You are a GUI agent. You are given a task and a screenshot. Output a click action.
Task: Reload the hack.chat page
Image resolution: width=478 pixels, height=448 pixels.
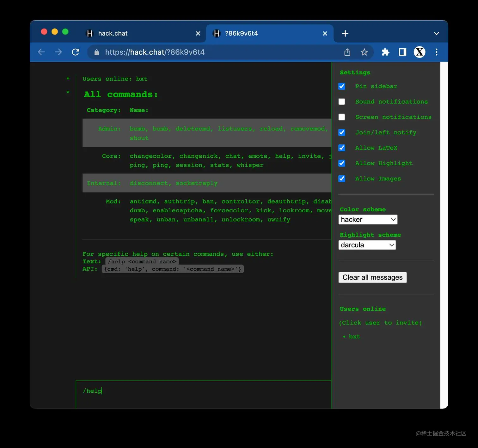point(75,52)
